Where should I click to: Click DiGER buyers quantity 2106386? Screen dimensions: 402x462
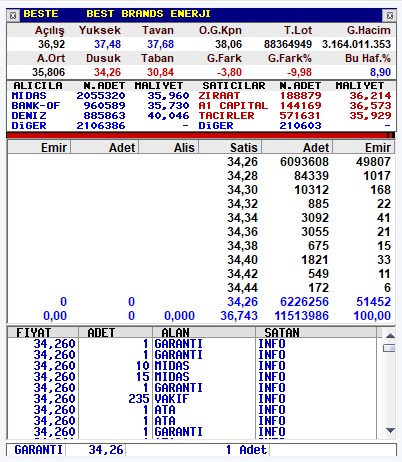(x=101, y=126)
